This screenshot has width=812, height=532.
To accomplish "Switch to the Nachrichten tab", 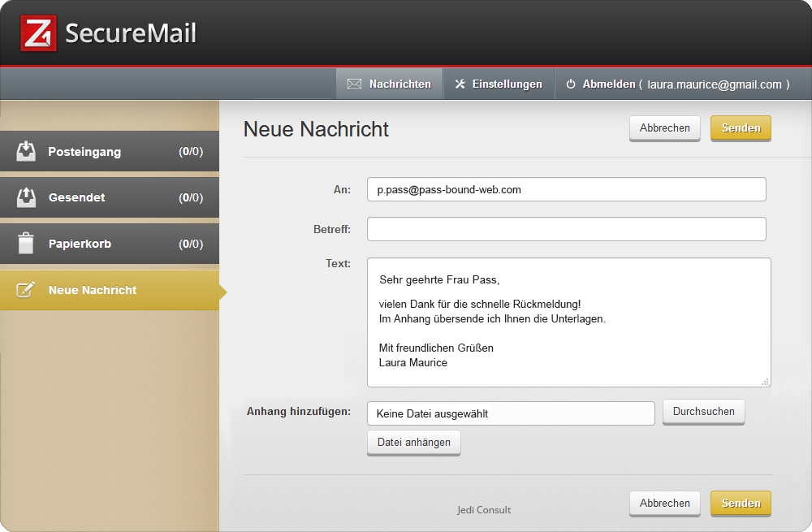I will pos(390,84).
